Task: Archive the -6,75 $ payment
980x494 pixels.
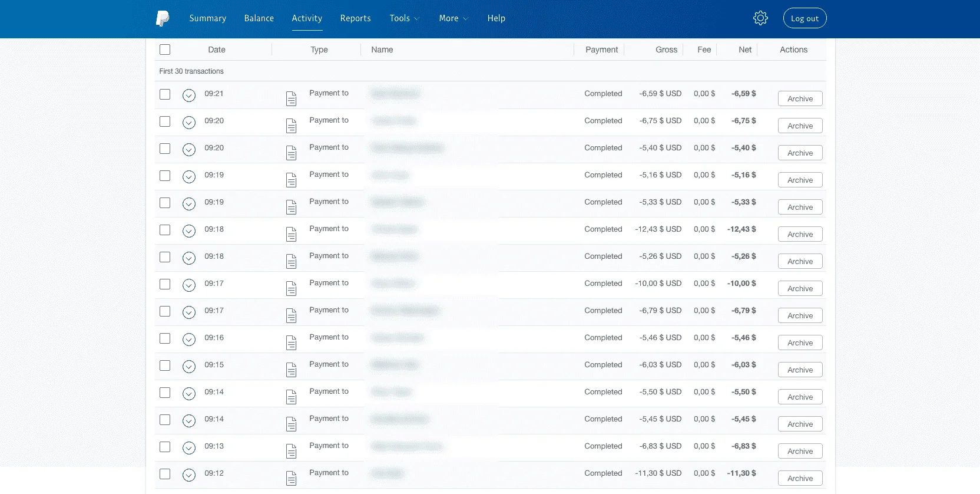Action: (x=800, y=126)
